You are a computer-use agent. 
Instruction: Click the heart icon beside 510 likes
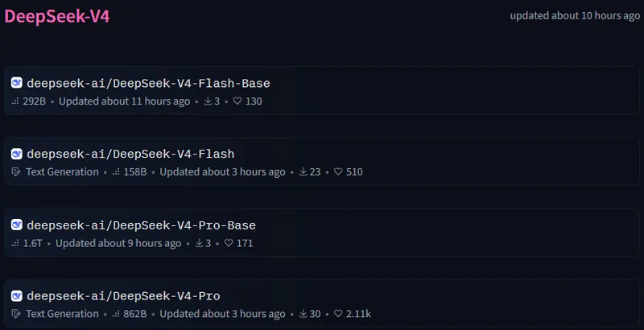click(338, 172)
